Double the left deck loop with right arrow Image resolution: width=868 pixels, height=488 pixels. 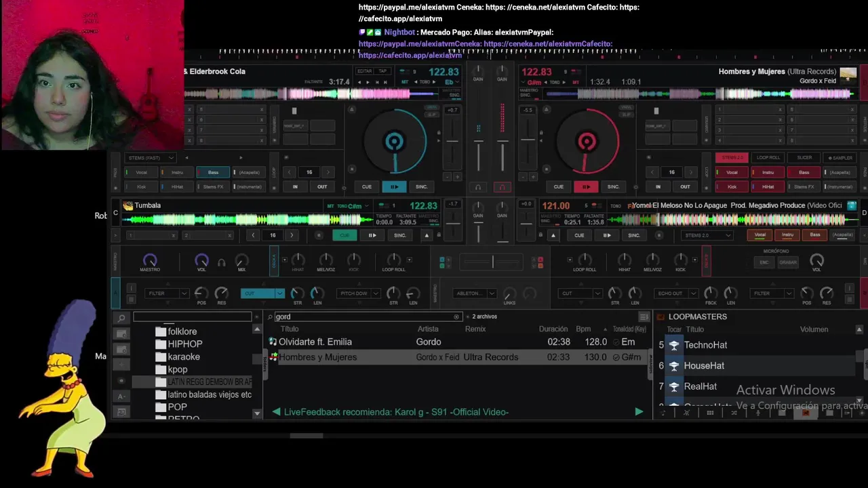[x=328, y=172]
